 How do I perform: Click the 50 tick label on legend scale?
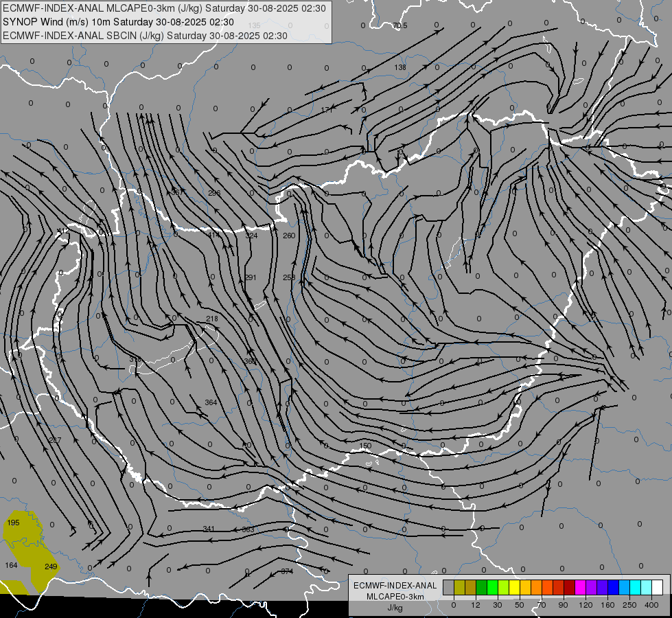[x=520, y=605]
